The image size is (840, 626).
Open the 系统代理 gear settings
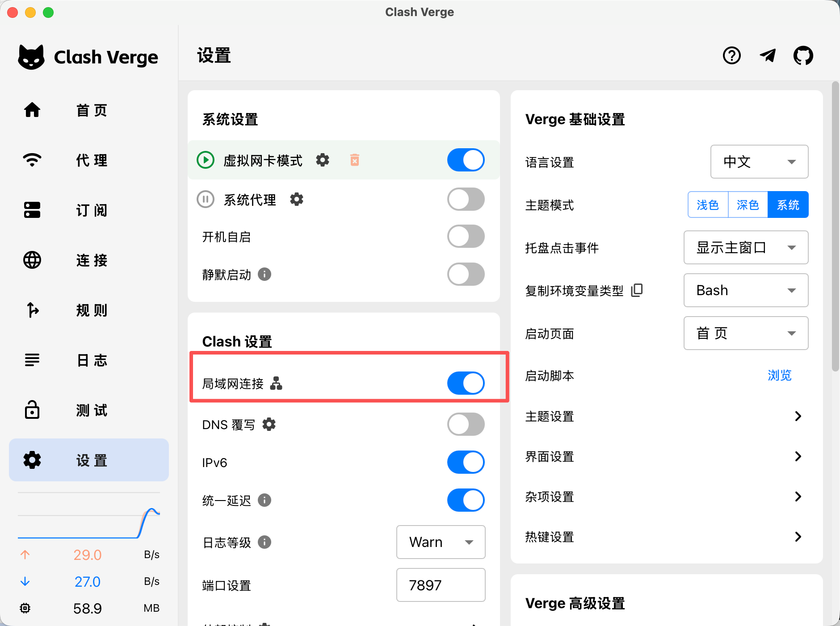(x=297, y=199)
